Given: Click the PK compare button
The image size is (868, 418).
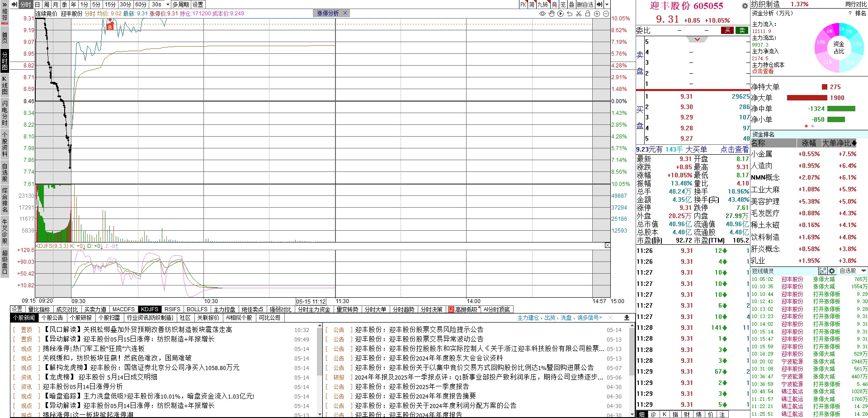Looking at the screenshot, I should (x=523, y=5).
